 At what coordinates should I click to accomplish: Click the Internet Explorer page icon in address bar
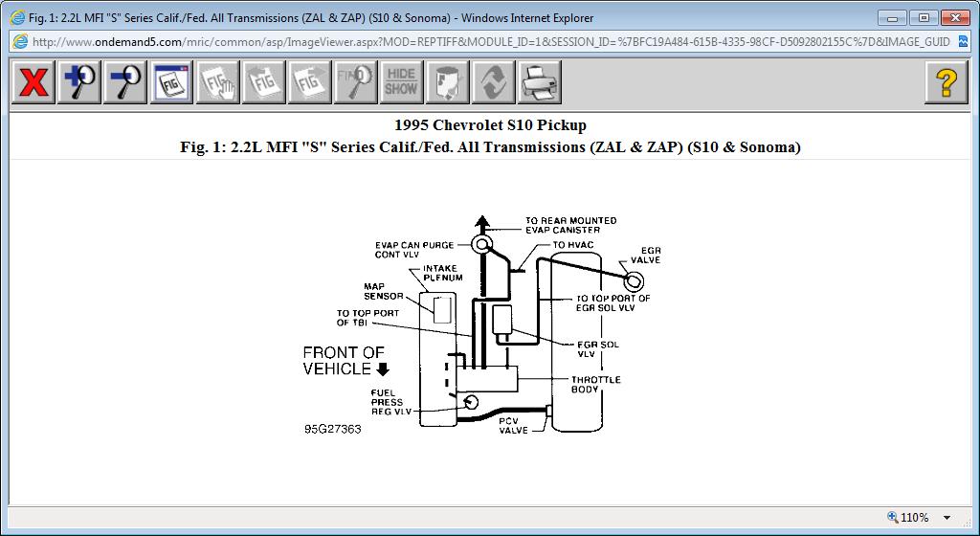[20, 42]
